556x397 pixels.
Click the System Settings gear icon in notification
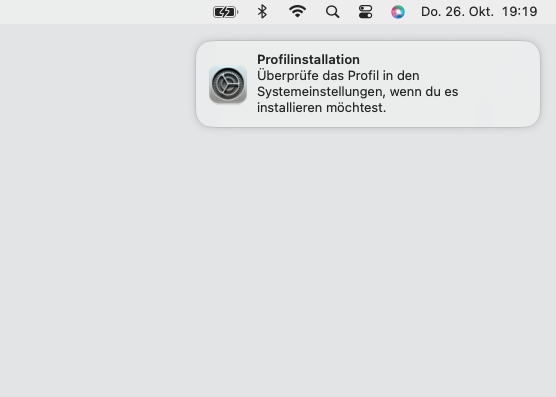(228, 84)
